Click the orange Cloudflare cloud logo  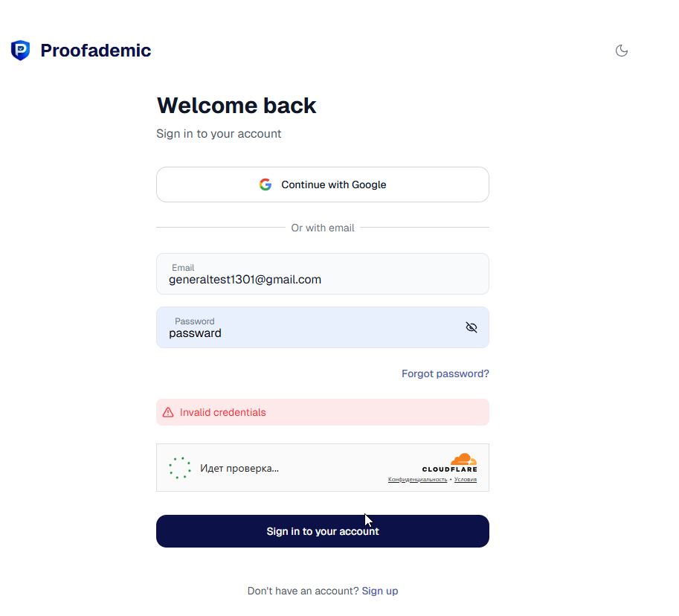[x=463, y=459]
